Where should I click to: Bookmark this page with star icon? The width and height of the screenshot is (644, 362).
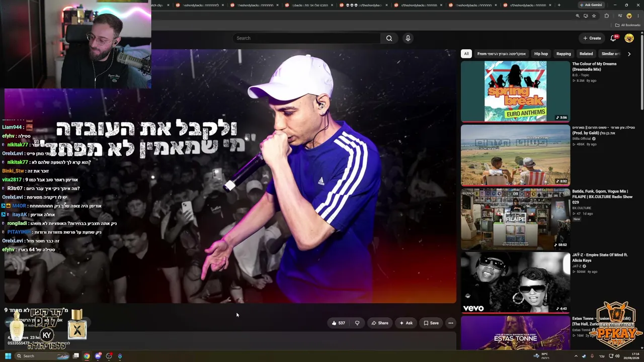(594, 16)
